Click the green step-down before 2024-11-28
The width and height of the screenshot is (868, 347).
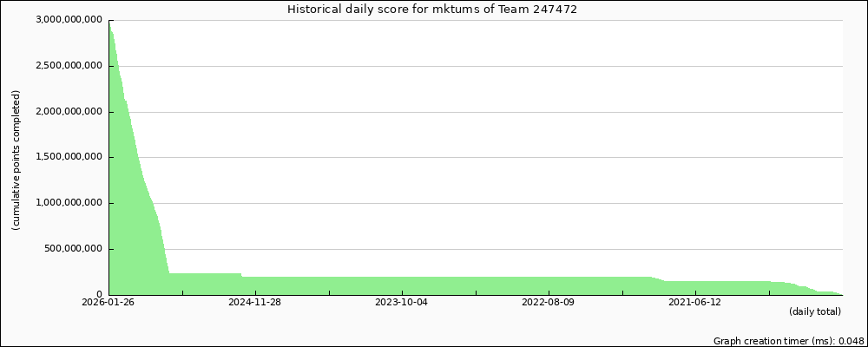(241, 277)
